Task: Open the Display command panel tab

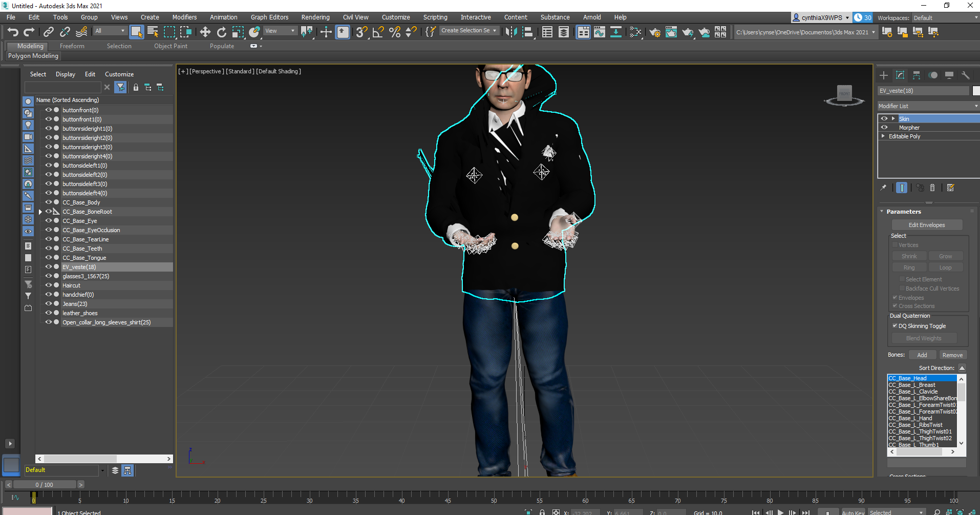Action: (949, 75)
